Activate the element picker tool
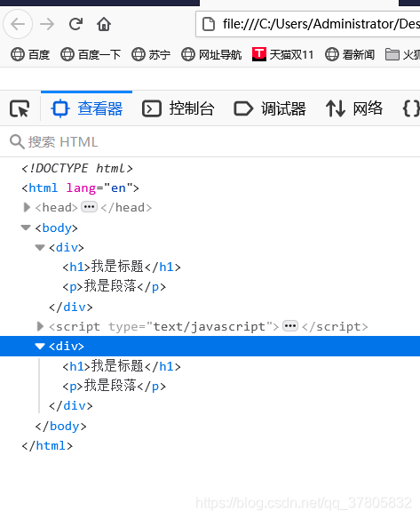Screen dimensions: 420x519 [20, 108]
